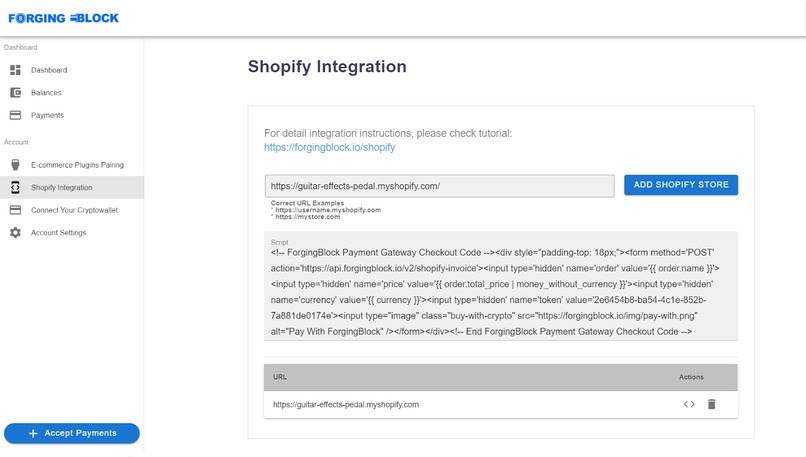Delete the guitar-effects-pedal store with trash icon
This screenshot has width=806, height=457.
tap(711, 404)
